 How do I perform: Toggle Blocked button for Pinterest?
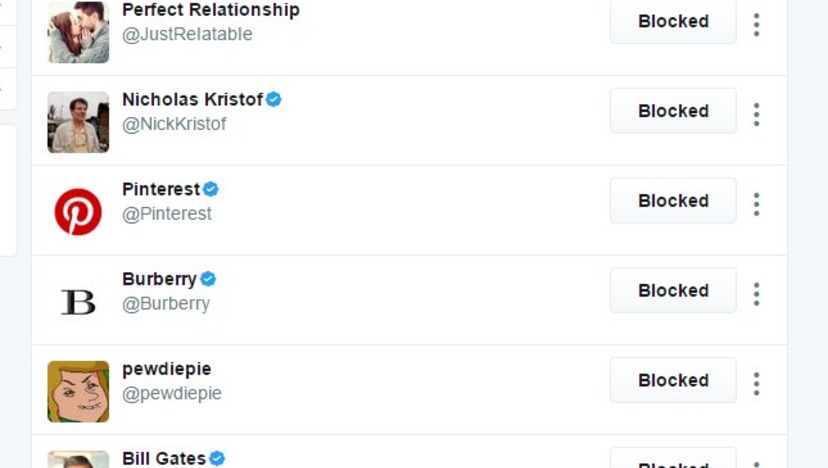(673, 201)
